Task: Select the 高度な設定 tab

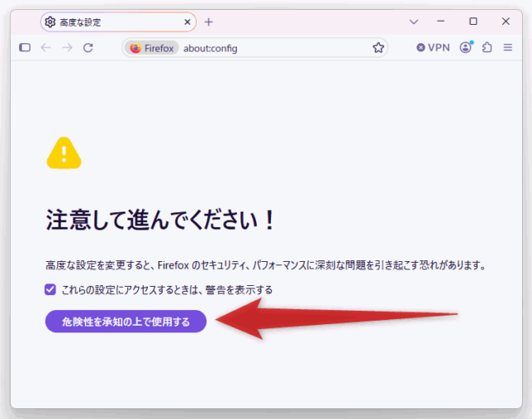Action: tap(118, 22)
